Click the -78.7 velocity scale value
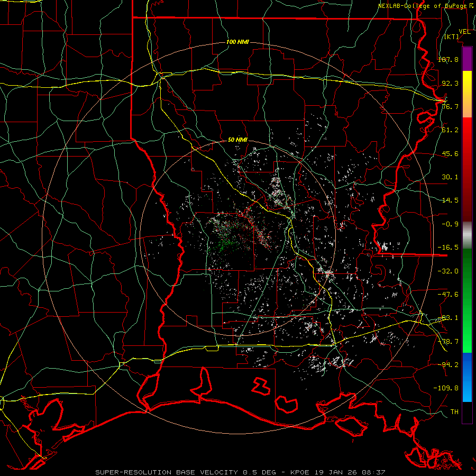 coord(448,342)
